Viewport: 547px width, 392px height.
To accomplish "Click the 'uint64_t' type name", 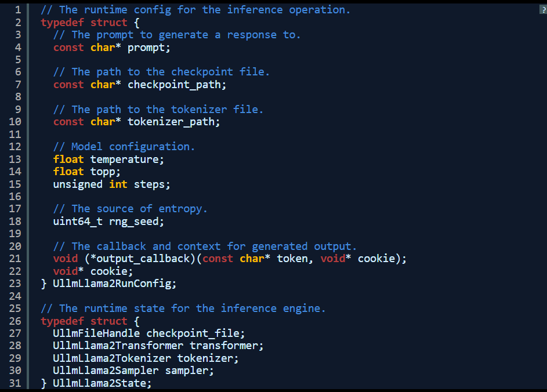I will (78, 222).
